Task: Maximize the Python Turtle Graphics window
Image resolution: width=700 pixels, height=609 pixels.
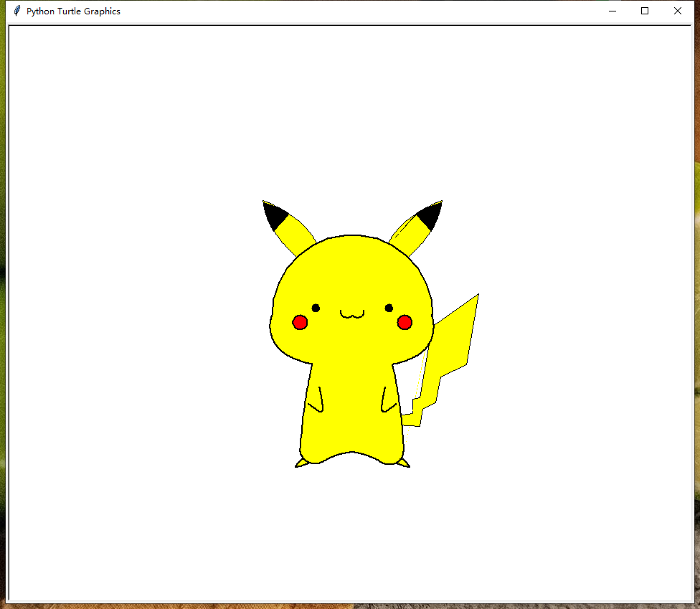Action: pos(645,11)
